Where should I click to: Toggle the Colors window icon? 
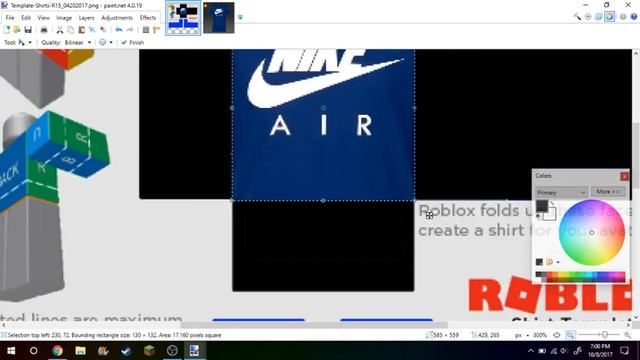[609, 17]
